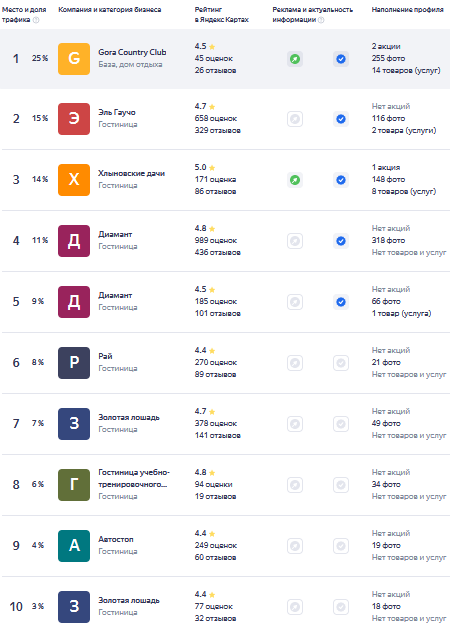Click the dark Р logo of Рай
This screenshot has width=450, height=634.
(74, 363)
